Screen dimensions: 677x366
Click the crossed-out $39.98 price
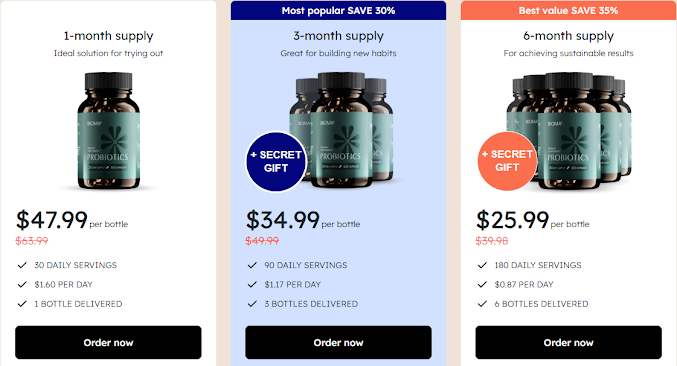click(x=492, y=241)
